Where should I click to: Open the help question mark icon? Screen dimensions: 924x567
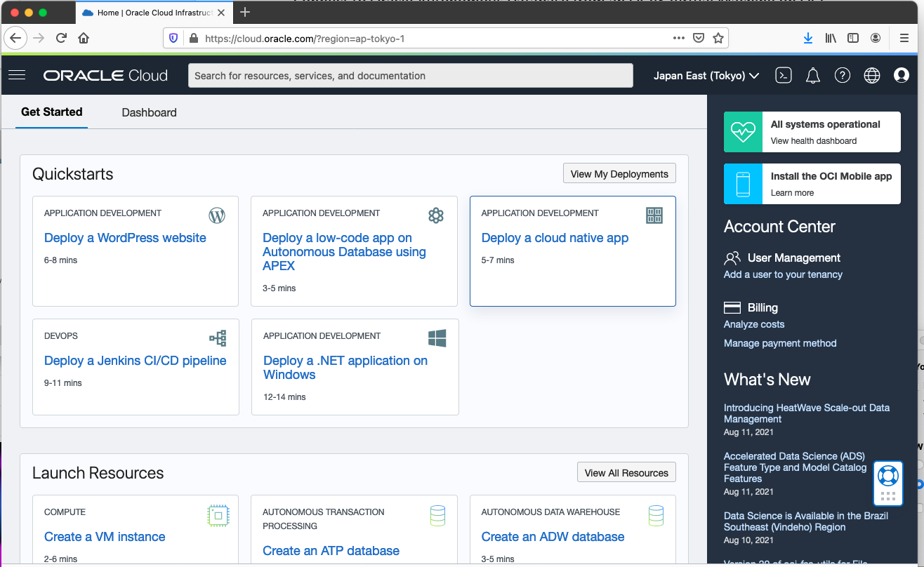click(843, 75)
